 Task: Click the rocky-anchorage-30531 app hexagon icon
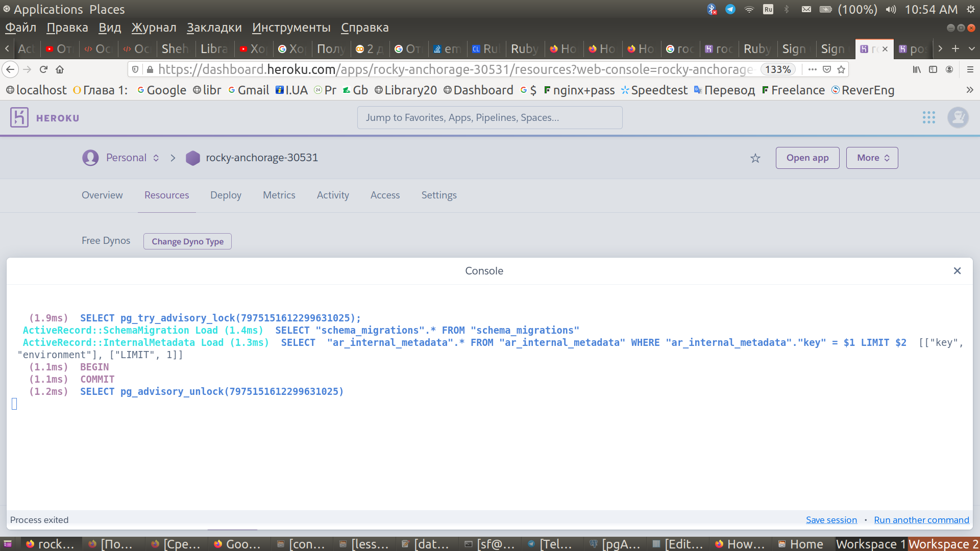click(193, 158)
